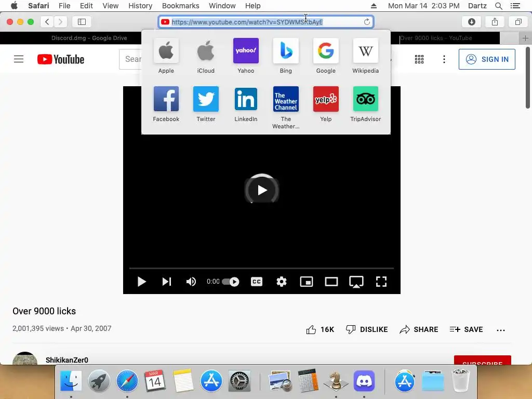Open the Apple favorite in the suggestions panel

click(x=166, y=51)
